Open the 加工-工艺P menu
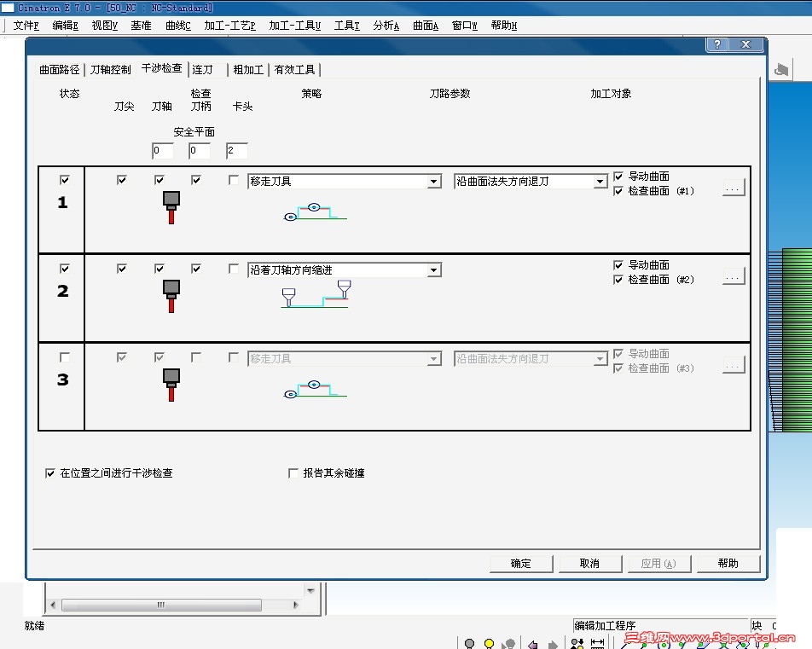 (x=229, y=26)
